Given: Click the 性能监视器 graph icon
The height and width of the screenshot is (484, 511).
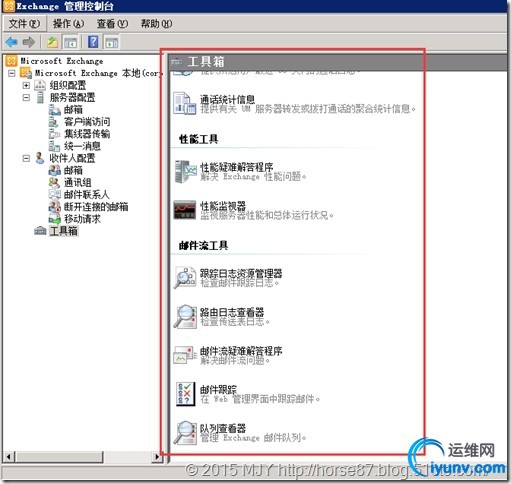Looking at the screenshot, I should pyautogui.click(x=185, y=210).
